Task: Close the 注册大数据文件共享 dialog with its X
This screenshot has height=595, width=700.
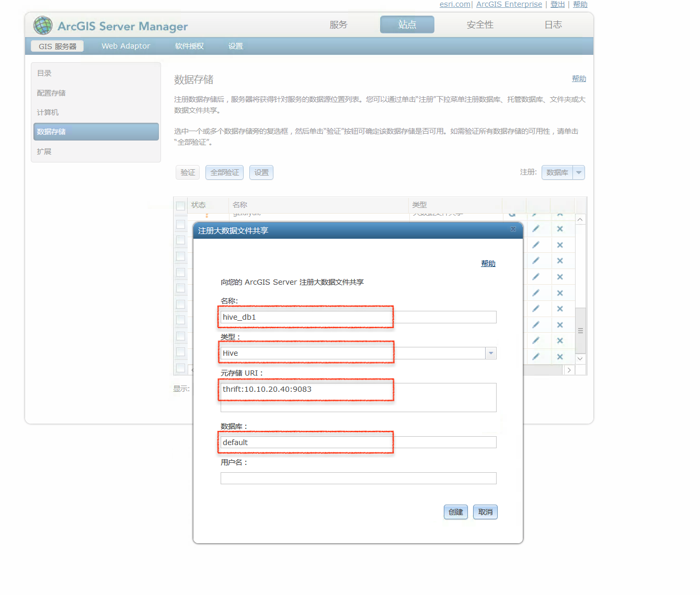Action: click(513, 229)
